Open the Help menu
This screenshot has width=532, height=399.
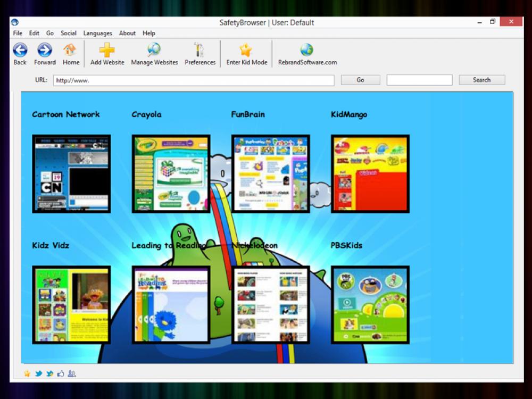click(x=148, y=33)
